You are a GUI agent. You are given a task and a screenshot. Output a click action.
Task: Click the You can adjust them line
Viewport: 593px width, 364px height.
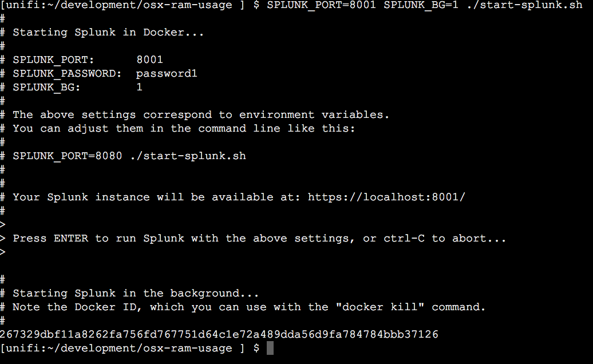[x=184, y=129]
